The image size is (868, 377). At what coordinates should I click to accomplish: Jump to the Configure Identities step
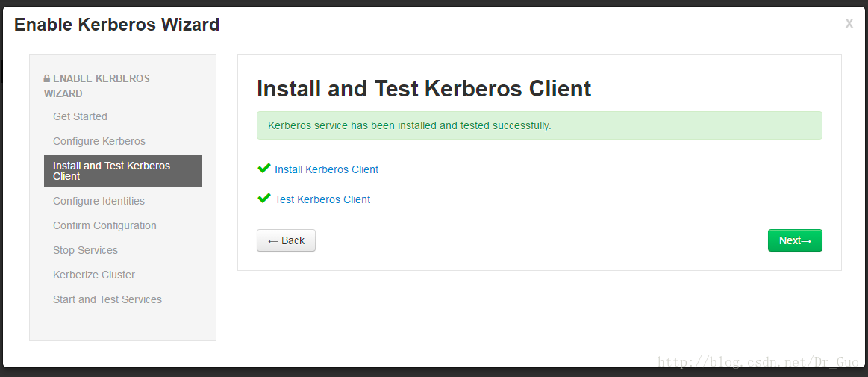(99, 201)
